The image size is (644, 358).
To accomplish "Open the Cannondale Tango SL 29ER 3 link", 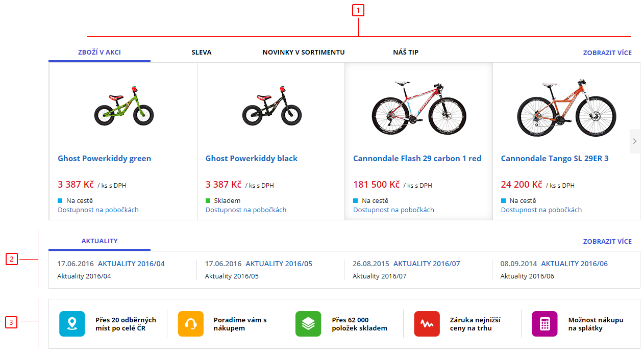I will (x=555, y=158).
